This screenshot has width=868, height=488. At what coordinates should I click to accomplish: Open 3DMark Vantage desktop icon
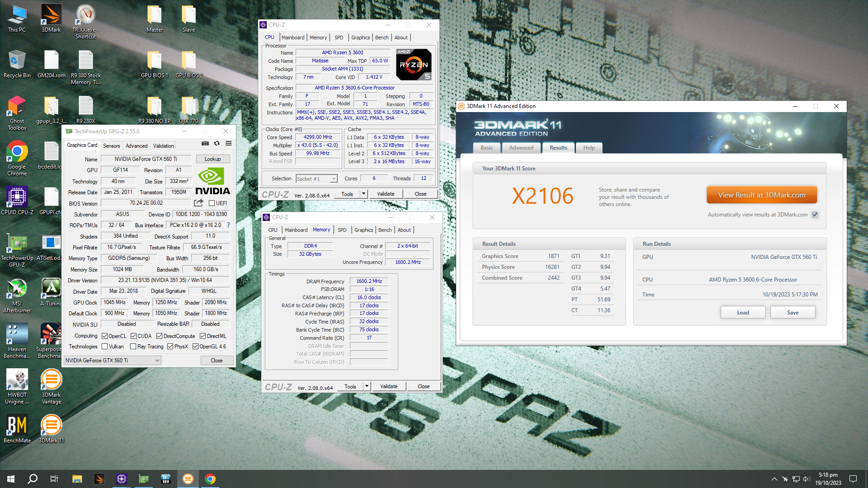(51, 387)
